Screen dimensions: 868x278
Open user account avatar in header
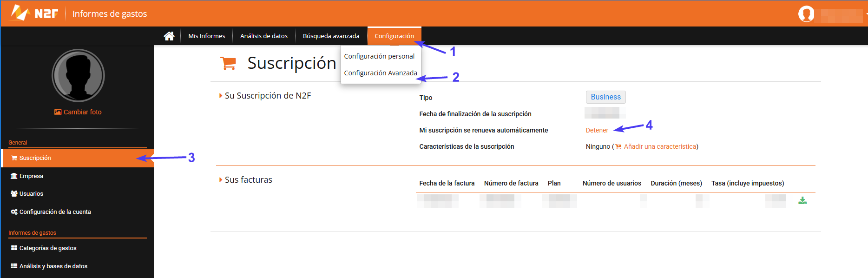(806, 14)
